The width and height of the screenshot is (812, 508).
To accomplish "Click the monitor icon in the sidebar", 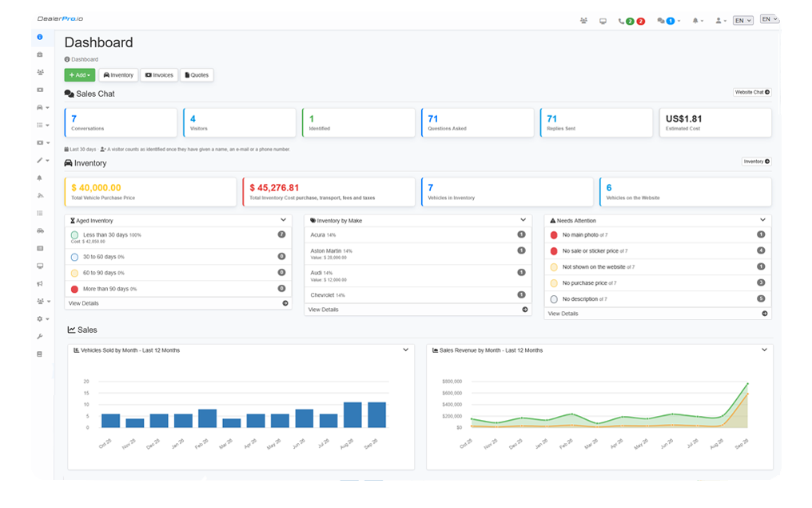I will [40, 266].
